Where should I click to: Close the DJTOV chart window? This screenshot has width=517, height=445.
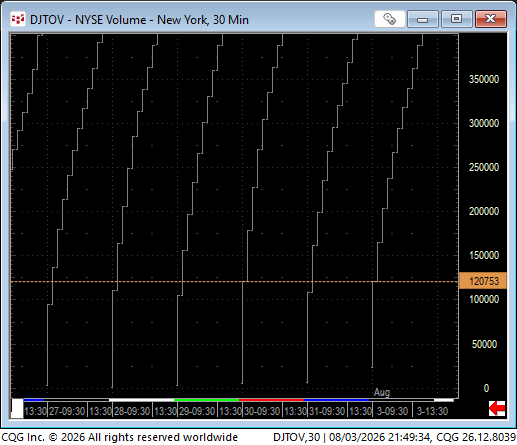491,19
